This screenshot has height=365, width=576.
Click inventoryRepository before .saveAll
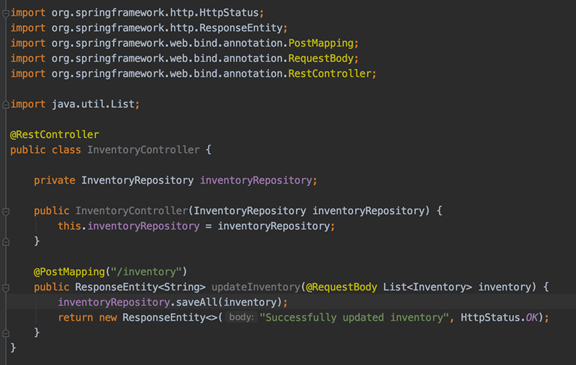[x=114, y=302]
